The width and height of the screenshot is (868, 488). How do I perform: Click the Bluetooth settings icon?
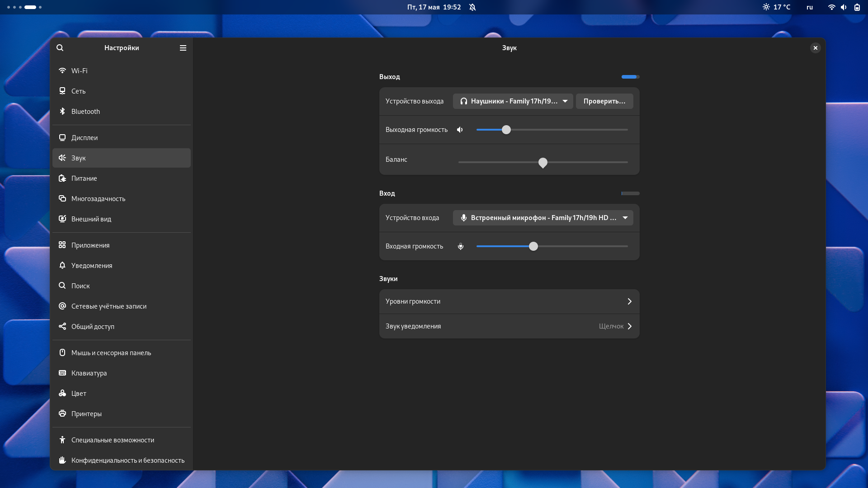62,112
